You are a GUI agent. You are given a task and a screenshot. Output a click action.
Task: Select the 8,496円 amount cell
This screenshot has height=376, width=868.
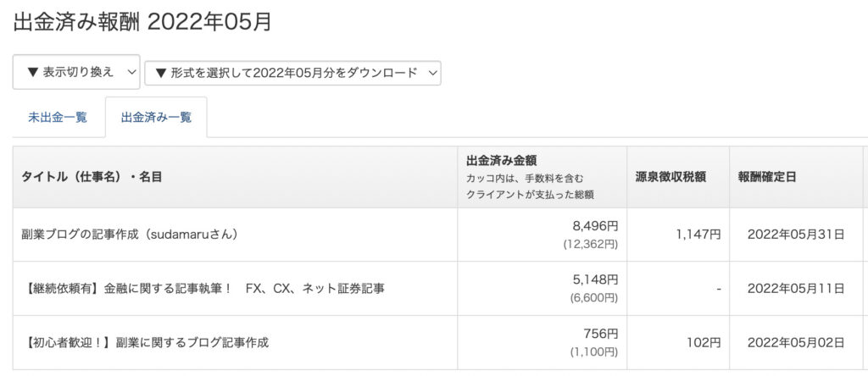[542, 235]
